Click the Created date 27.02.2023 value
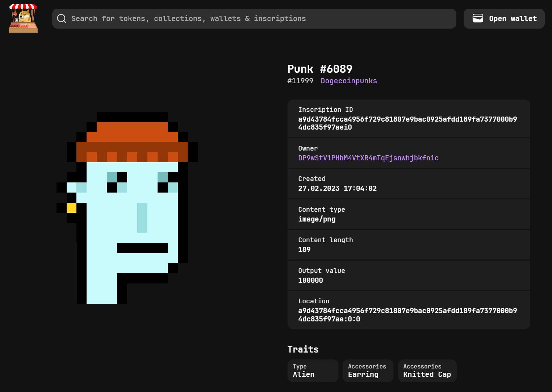The width and height of the screenshot is (552, 392). tap(337, 188)
